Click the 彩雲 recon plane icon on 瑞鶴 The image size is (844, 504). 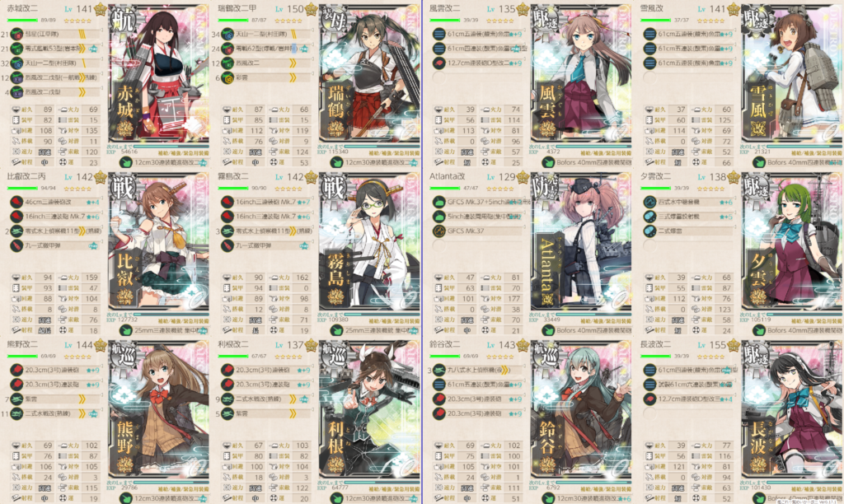[x=227, y=78]
